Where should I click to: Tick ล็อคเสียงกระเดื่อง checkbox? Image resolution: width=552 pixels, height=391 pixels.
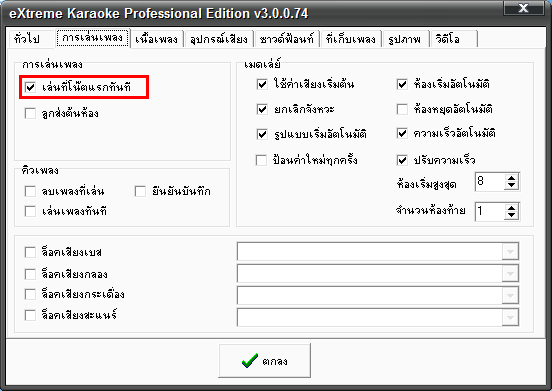pyautogui.click(x=30, y=294)
